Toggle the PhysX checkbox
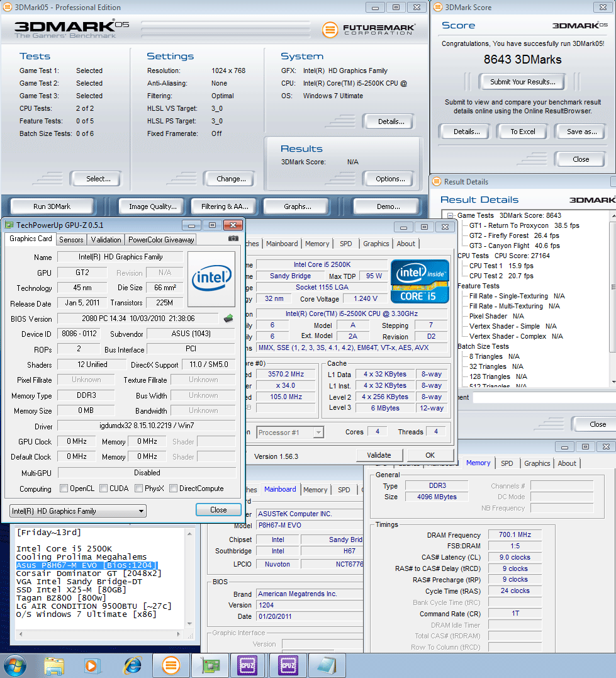 coord(139,488)
